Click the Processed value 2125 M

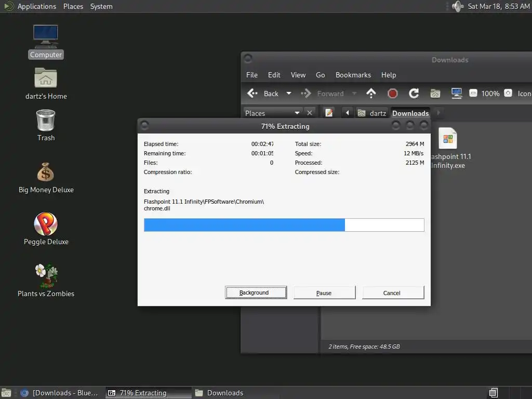(415, 163)
